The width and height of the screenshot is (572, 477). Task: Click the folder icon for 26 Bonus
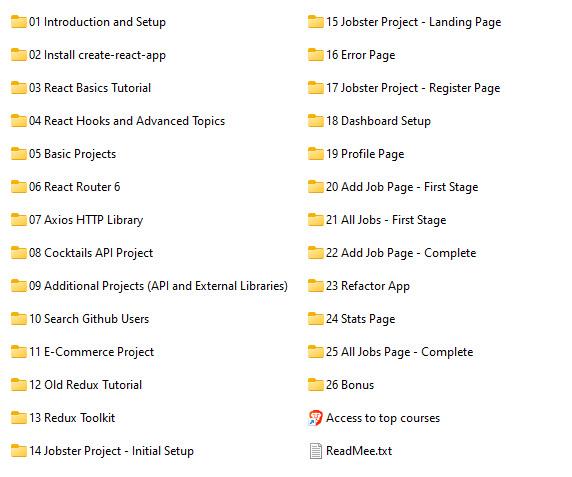(x=316, y=385)
